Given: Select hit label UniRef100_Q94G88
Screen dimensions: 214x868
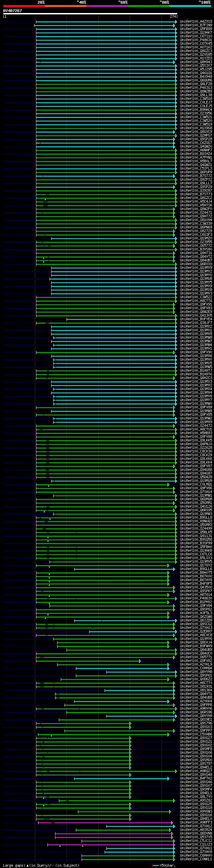Looking at the screenshot, I should click(196, 470).
